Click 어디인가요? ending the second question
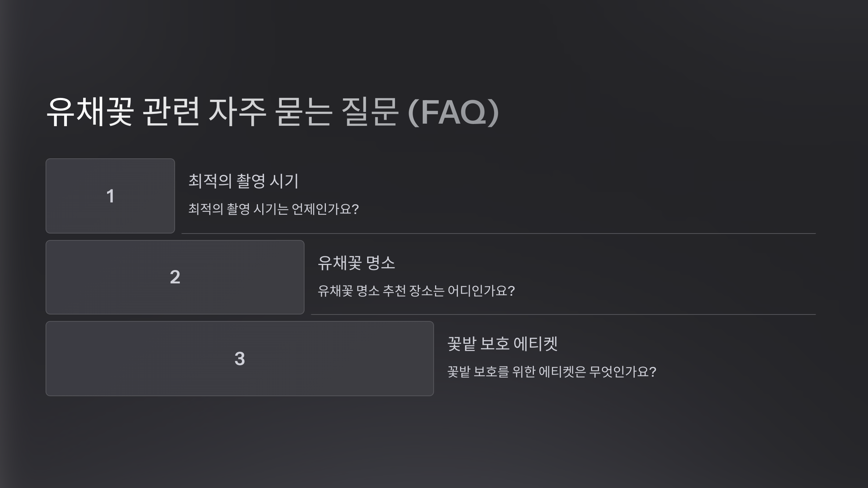Image resolution: width=868 pixels, height=488 pixels. pos(481,291)
